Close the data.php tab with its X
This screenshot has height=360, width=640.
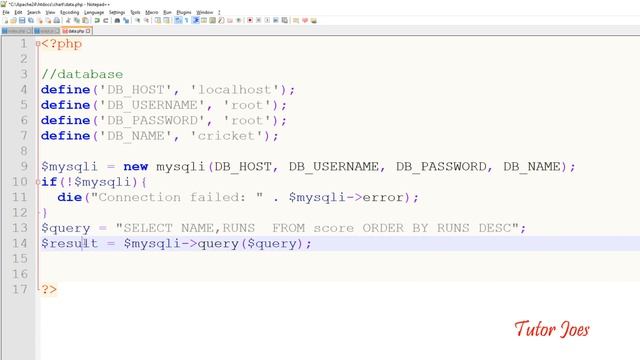88,31
